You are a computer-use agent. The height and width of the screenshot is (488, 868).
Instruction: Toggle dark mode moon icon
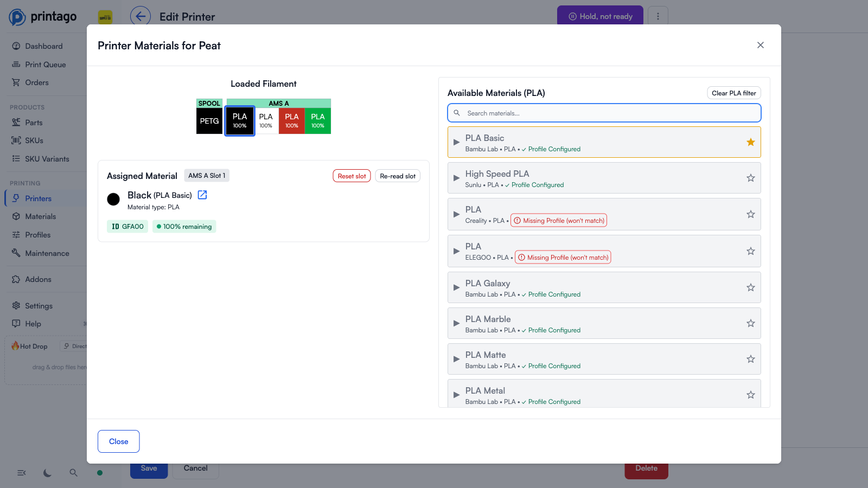point(48,473)
